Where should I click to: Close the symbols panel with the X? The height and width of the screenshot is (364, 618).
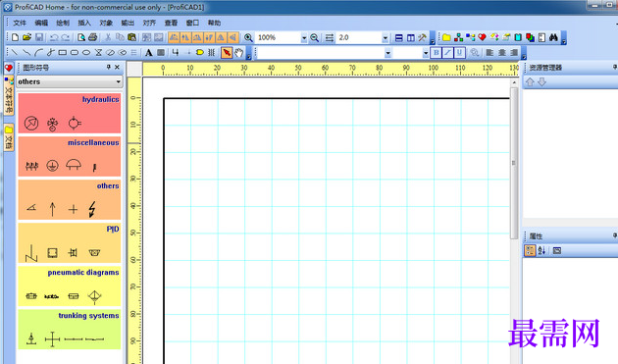pyautogui.click(x=117, y=68)
